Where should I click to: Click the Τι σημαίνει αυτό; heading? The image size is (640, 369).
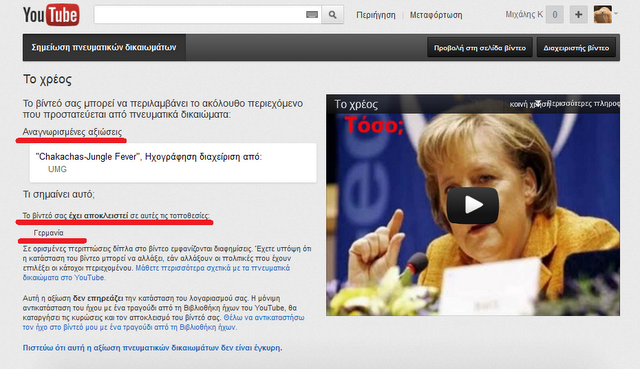[x=58, y=194]
